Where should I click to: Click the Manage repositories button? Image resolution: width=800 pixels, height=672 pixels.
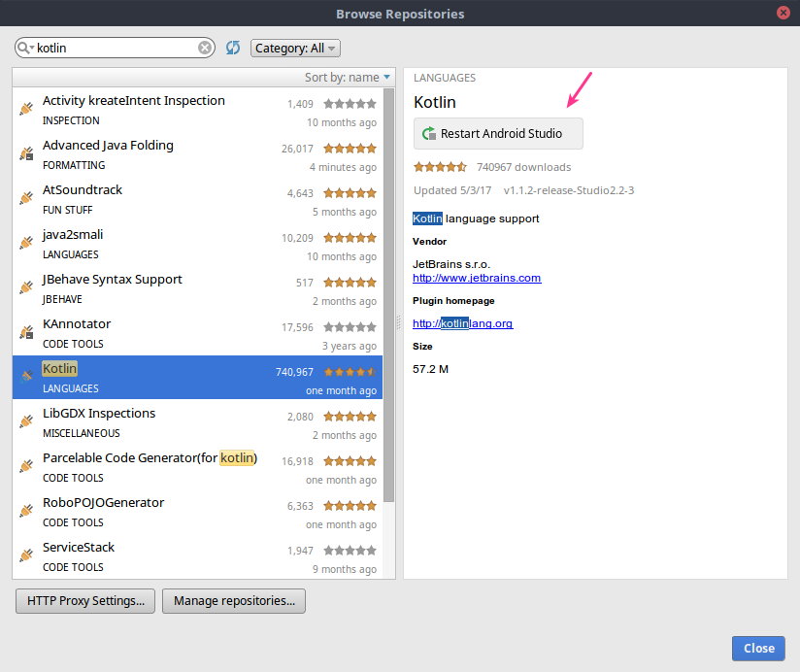click(233, 600)
